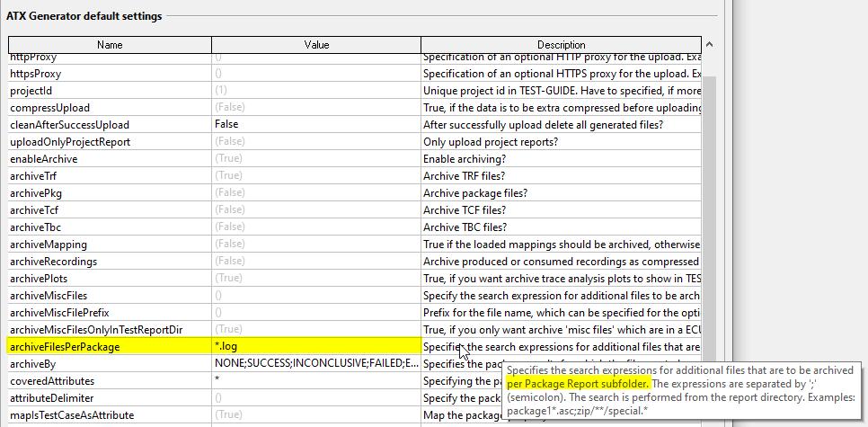The height and width of the screenshot is (427, 868).
Task: Edit the archivePkg (False) value
Action: pyautogui.click(x=316, y=193)
